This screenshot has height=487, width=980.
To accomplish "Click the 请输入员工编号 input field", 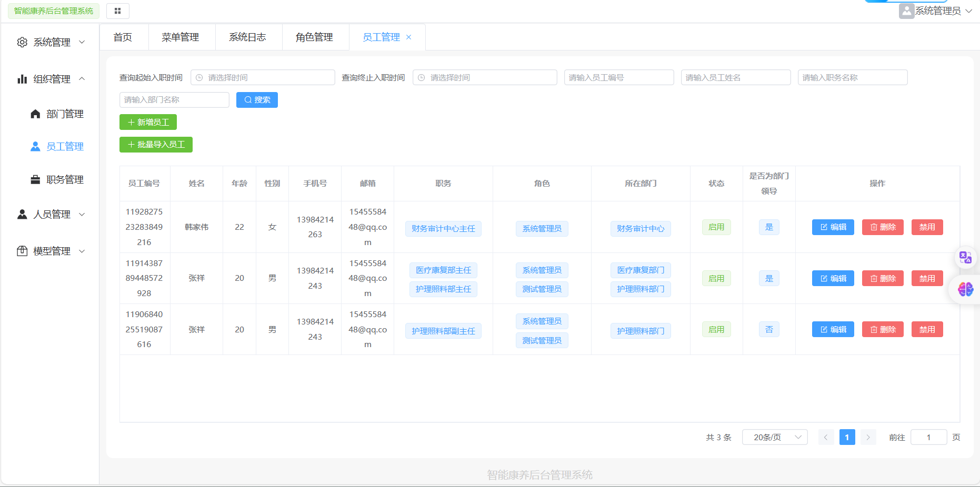I will (619, 77).
